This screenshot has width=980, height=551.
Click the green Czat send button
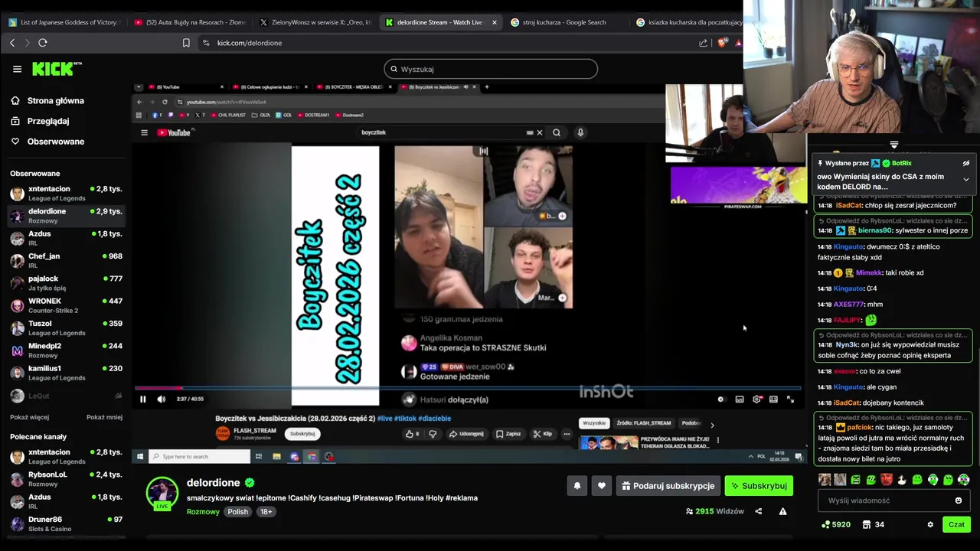click(x=957, y=525)
